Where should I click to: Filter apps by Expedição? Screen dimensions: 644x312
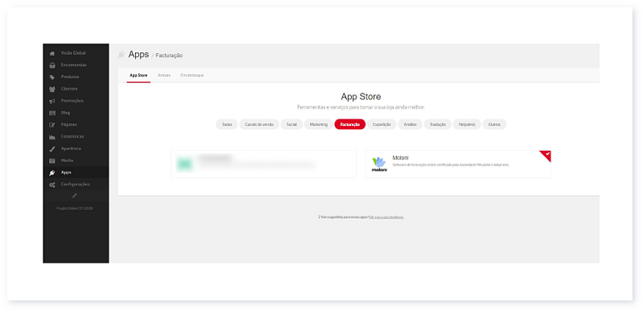(382, 124)
